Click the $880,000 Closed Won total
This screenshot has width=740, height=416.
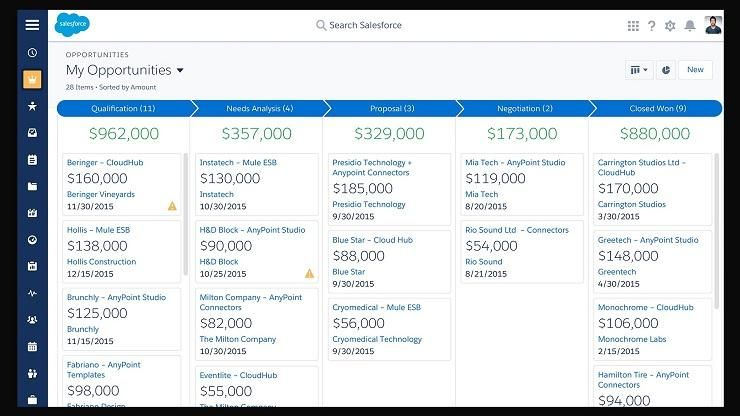[655, 134]
